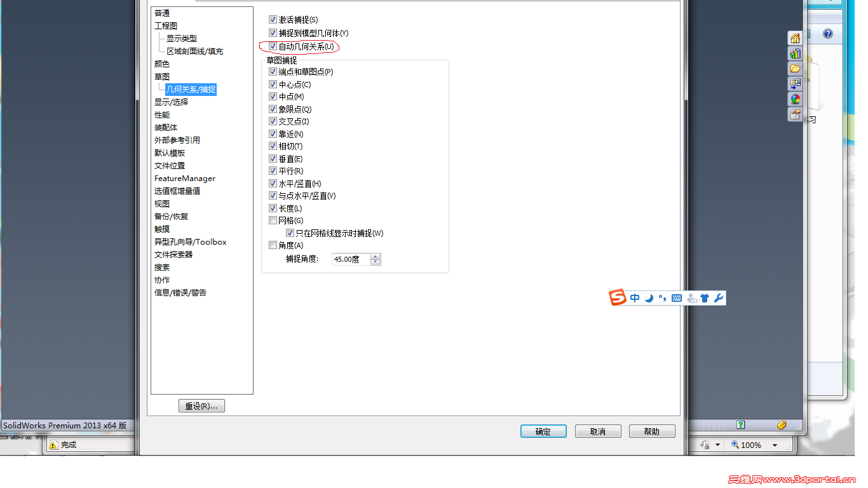Open the View Palette task pane tab
The image size is (868, 488).
click(x=795, y=84)
